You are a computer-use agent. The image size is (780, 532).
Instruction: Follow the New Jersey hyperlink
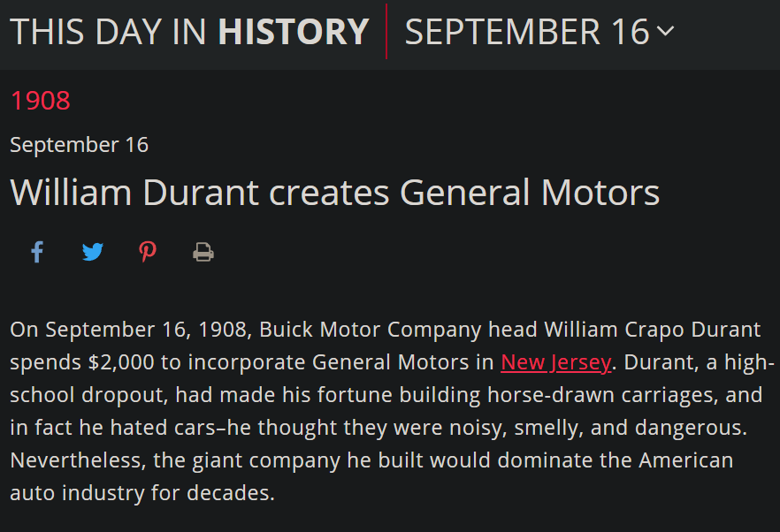555,362
